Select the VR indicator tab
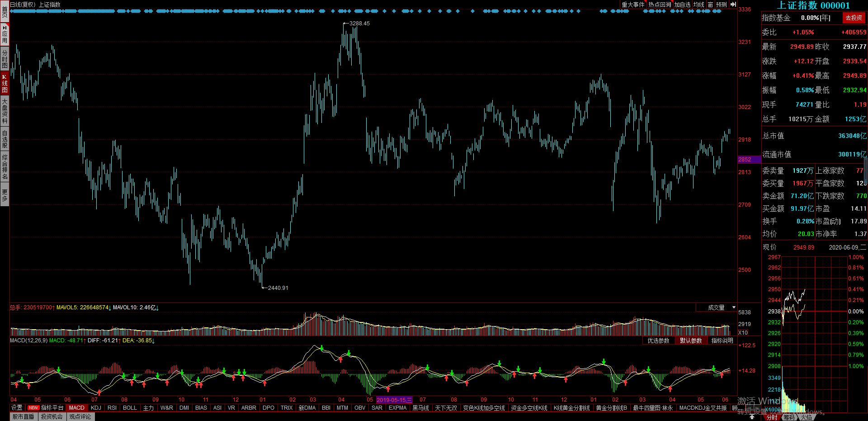The height and width of the screenshot is (421, 868). click(231, 407)
